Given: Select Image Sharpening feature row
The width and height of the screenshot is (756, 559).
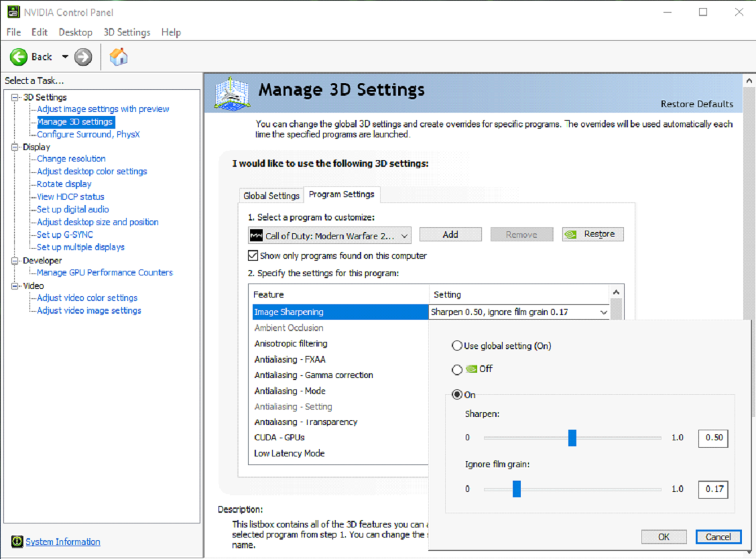Looking at the screenshot, I should (x=340, y=312).
